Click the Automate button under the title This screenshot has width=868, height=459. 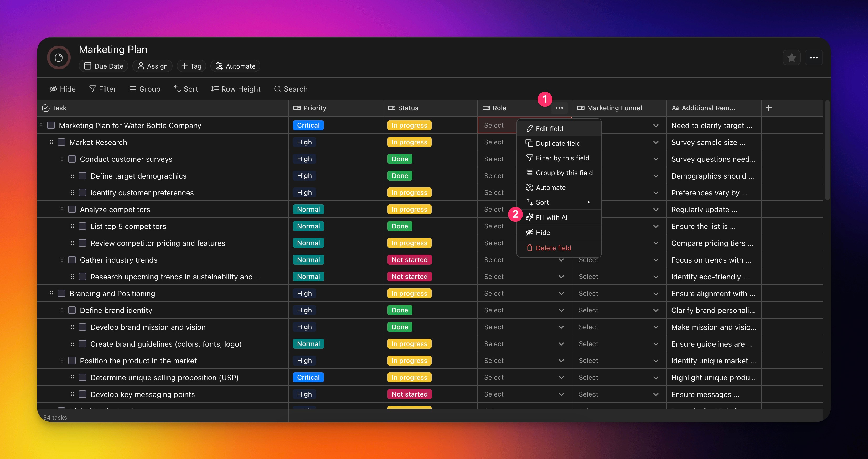(x=235, y=66)
